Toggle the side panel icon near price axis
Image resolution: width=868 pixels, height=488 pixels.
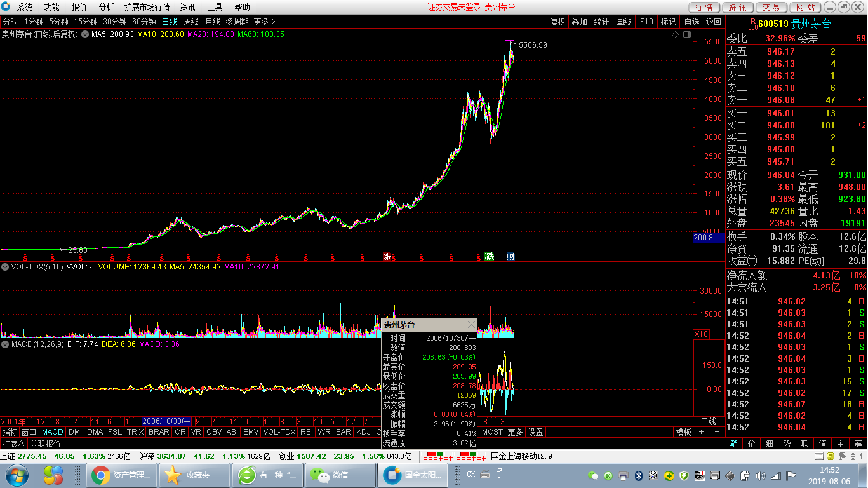click(686, 35)
